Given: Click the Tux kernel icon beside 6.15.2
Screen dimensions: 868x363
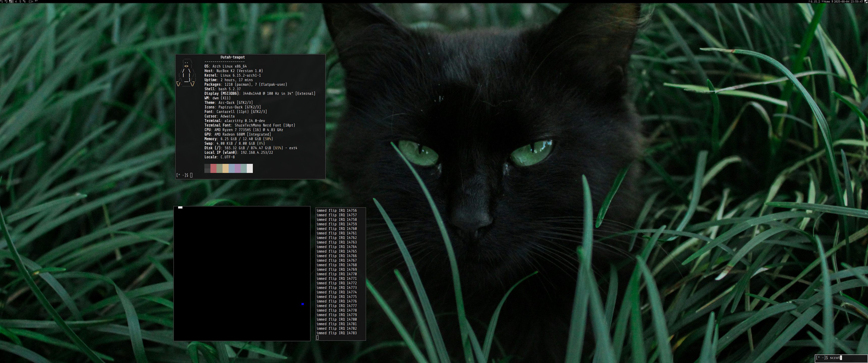Looking at the screenshot, I should pos(809,2).
